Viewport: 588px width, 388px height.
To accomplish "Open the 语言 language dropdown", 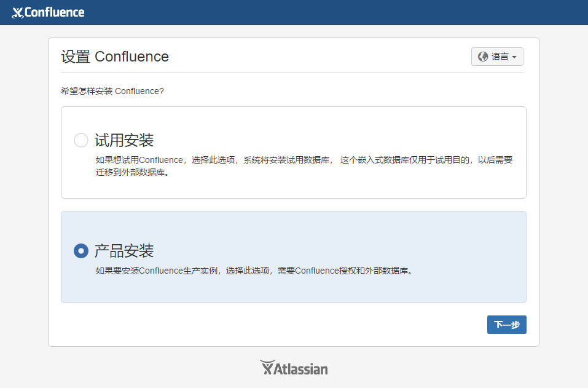I will coord(497,57).
